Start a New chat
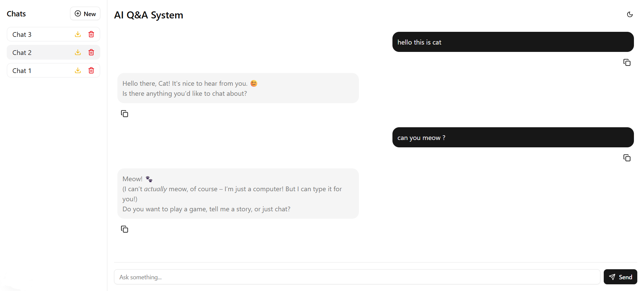 85,14
